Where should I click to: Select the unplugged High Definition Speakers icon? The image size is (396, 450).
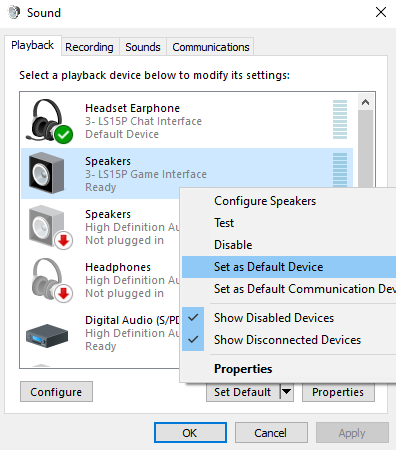pos(50,227)
